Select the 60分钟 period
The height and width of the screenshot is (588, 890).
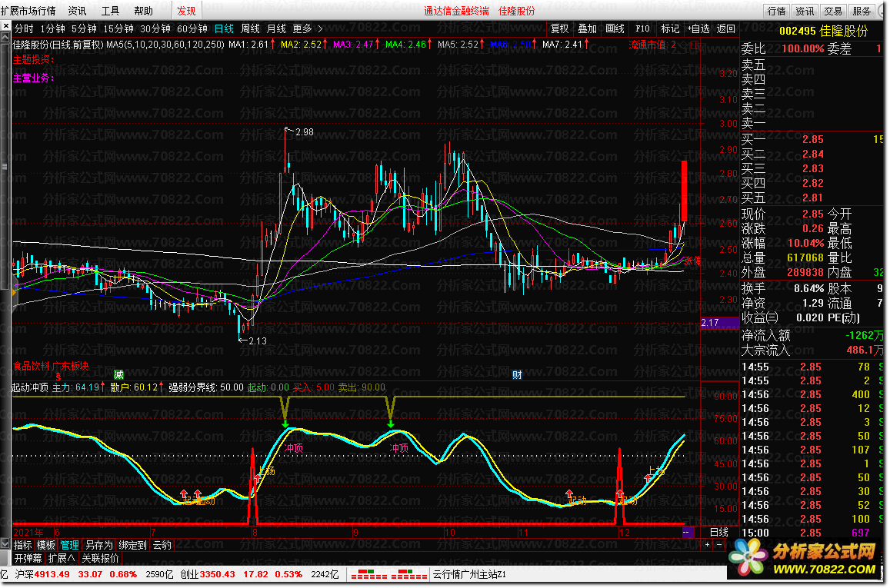point(192,28)
